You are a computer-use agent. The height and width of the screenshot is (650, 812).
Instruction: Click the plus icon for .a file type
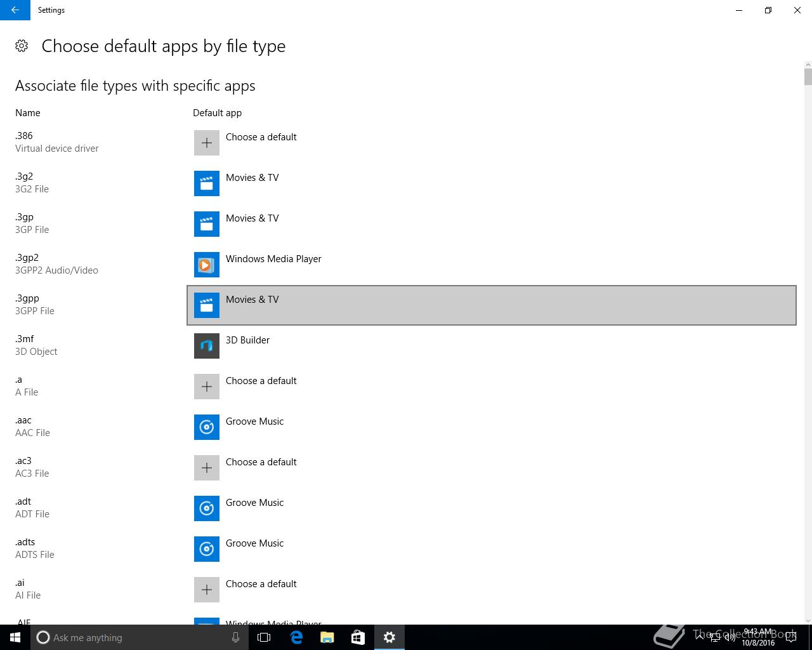[207, 387]
